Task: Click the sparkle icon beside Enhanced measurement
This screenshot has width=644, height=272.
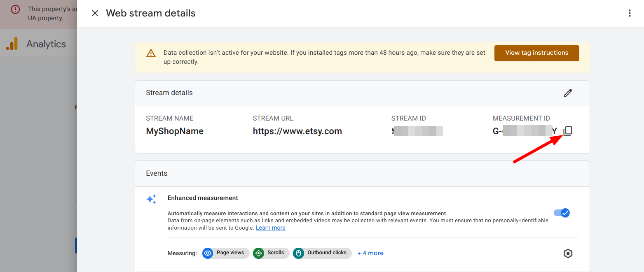Action: coord(151,199)
